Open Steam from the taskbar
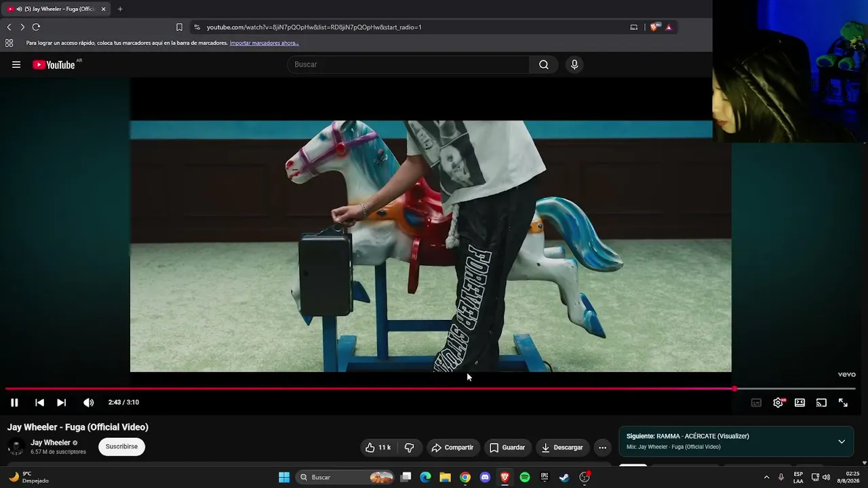 (564, 477)
